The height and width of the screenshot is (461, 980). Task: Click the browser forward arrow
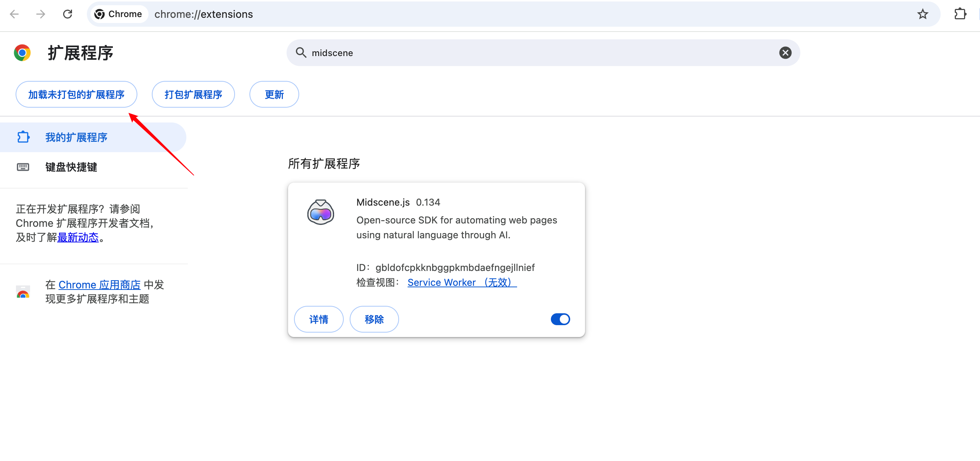(41, 14)
